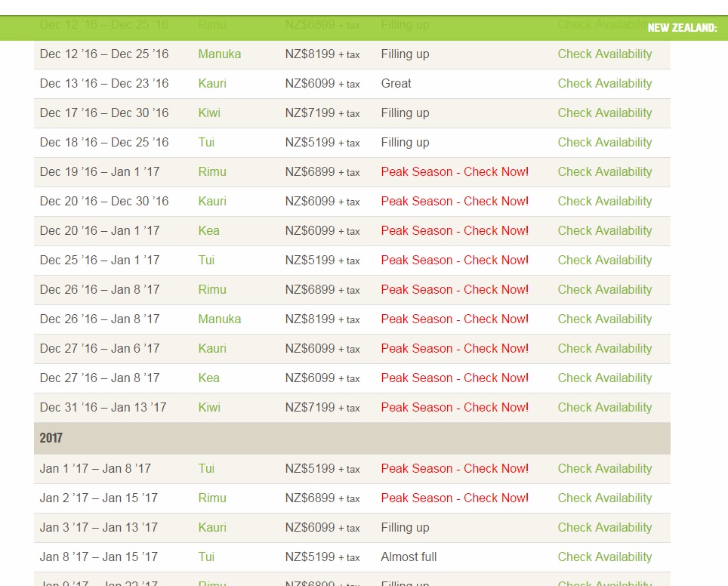Select the Kiwi trip departing Dec 17

click(209, 113)
